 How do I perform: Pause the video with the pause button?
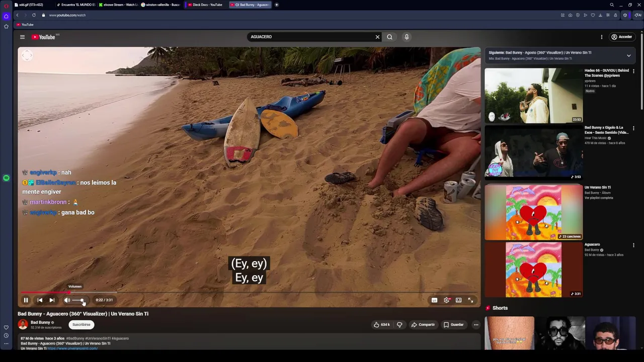[x=26, y=300]
